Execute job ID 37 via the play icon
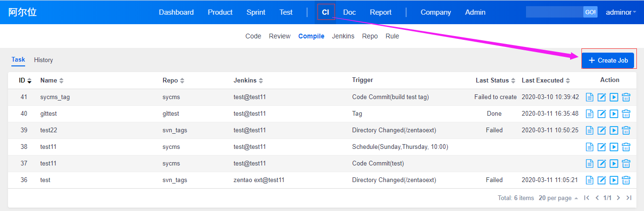 tap(614, 164)
